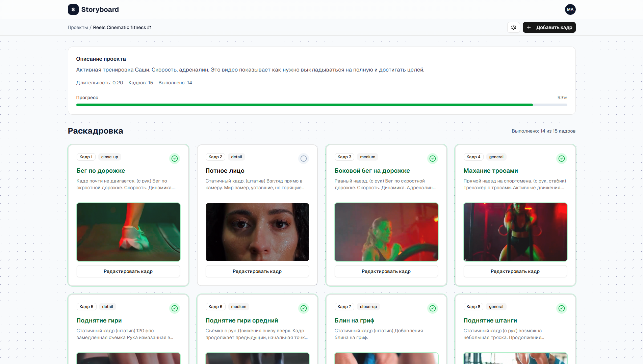Open side run thumbnail of Кадр 3
Image resolution: width=643 pixels, height=364 pixels.
coord(386,232)
